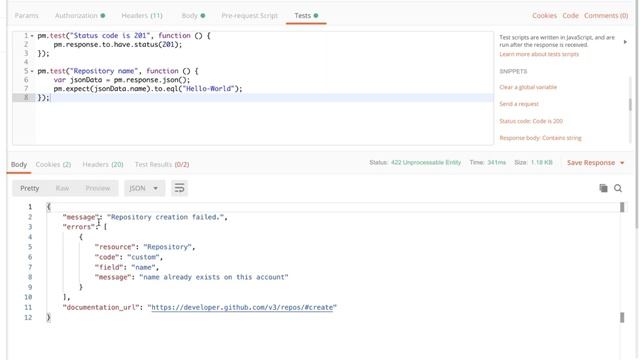Insert the Clear a global variable snippet
Viewport: 640px width, 360px height.
point(528,87)
